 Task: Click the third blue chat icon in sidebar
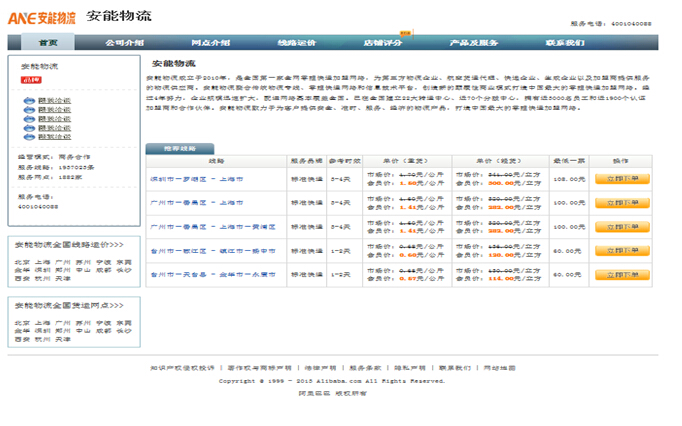(x=28, y=118)
